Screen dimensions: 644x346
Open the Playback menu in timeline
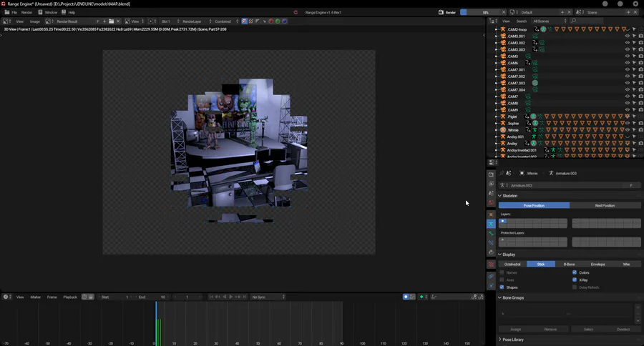(70, 297)
